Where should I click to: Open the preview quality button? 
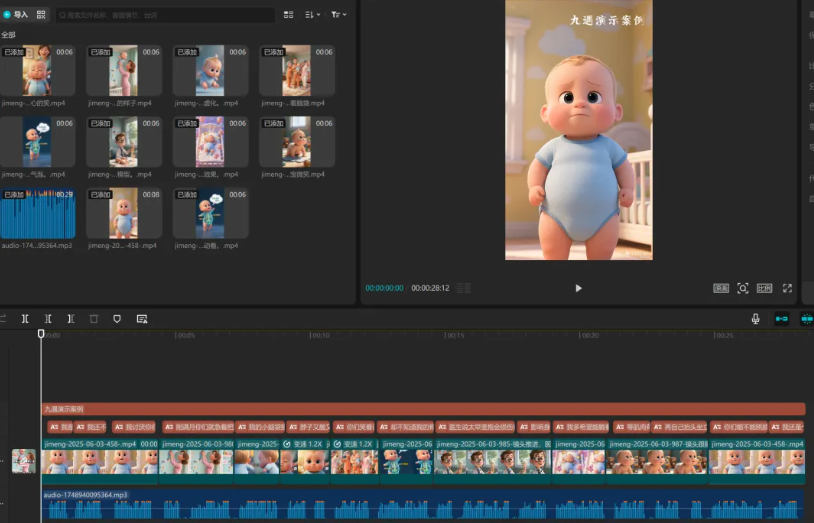(x=721, y=288)
